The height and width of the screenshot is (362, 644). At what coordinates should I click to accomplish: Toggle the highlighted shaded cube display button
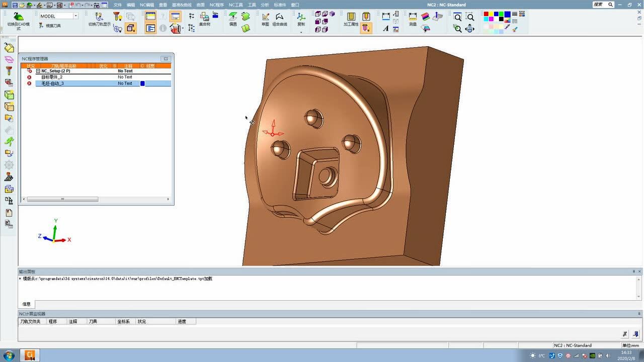131,29
